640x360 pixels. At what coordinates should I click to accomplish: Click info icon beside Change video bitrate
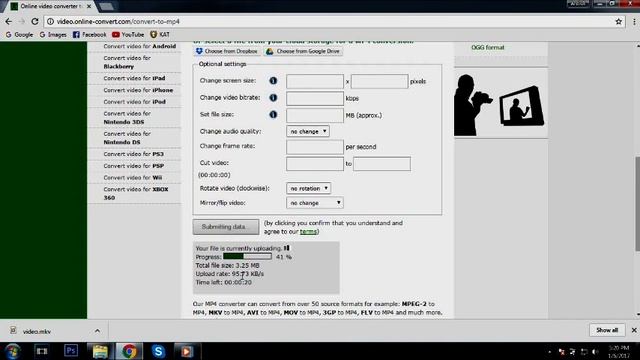273,98
